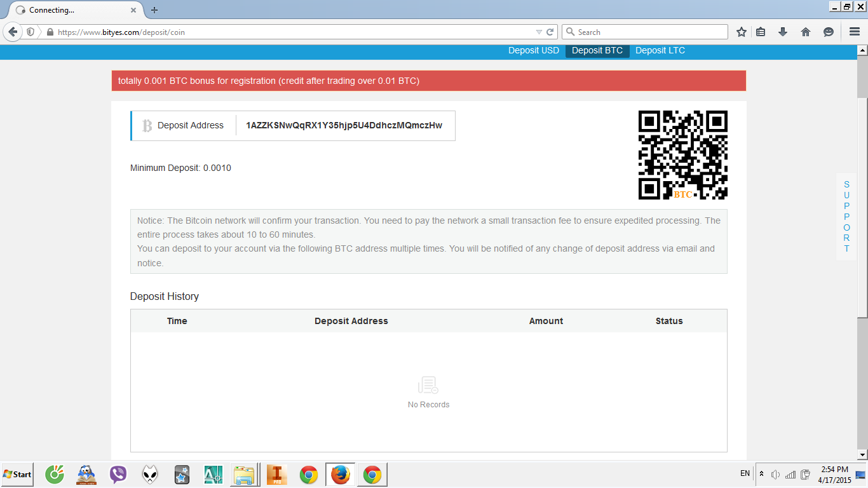Screen dimensions: 868x488
Task: Click the volume speaker tray icon
Action: [x=775, y=475]
